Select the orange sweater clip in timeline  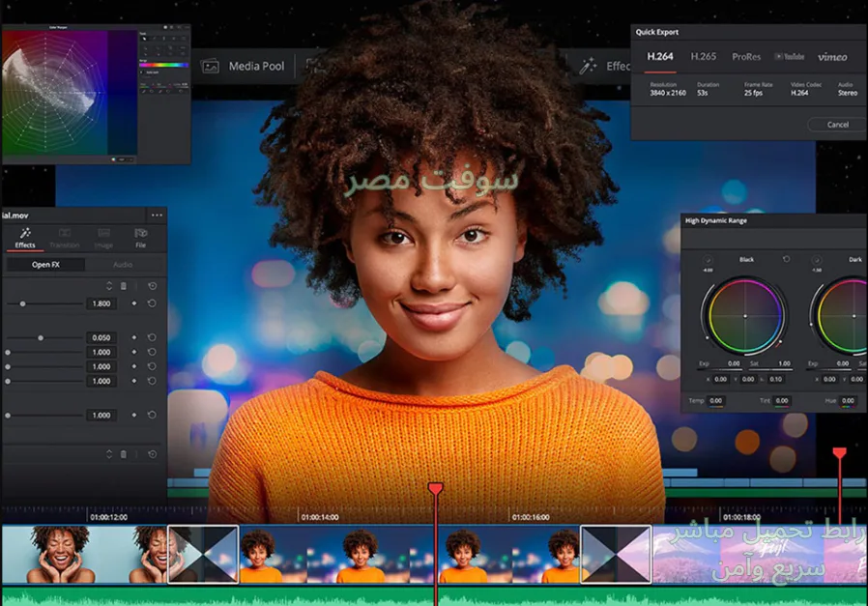pos(410,554)
